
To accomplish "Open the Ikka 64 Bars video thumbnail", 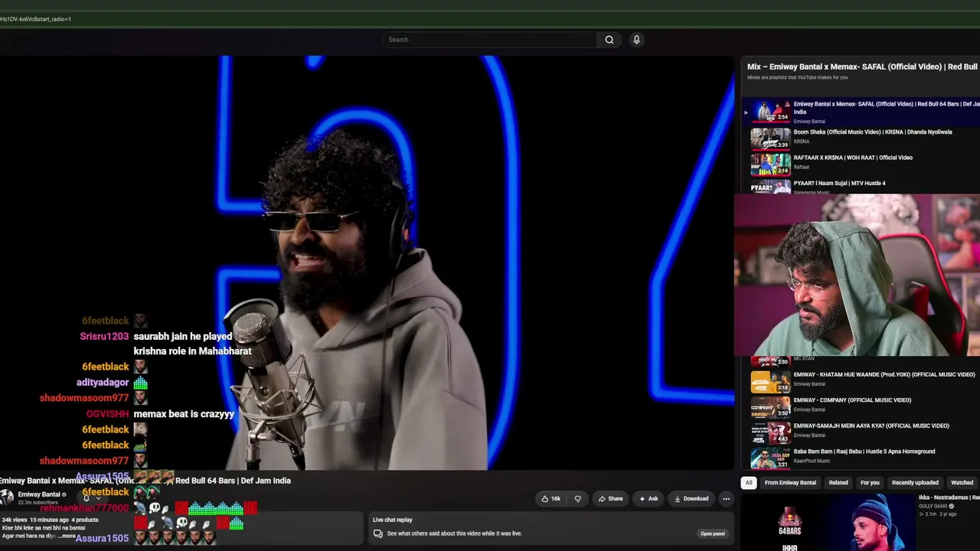I will point(828,523).
